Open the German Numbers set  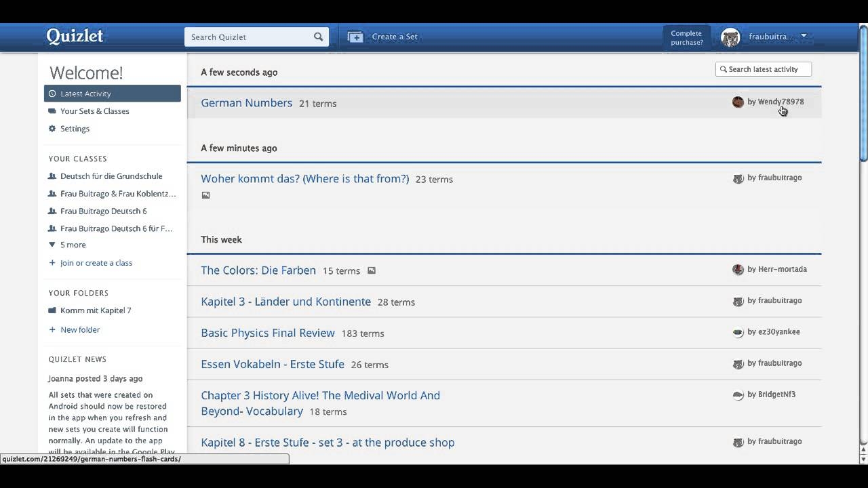[246, 103]
